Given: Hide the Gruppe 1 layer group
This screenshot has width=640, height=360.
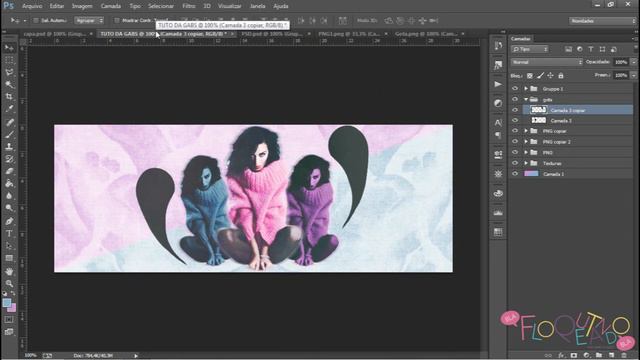Looking at the screenshot, I should pyautogui.click(x=515, y=89).
